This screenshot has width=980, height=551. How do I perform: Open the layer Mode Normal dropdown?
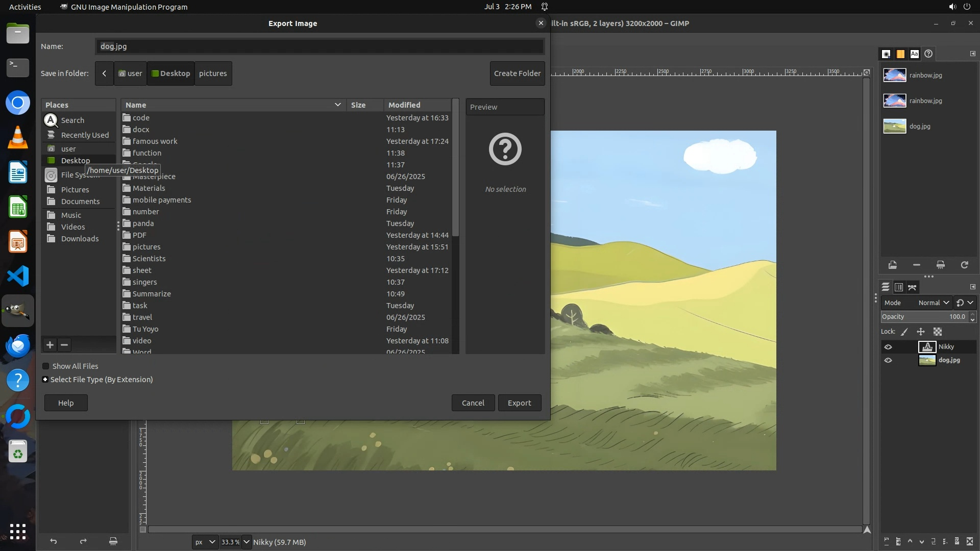point(933,303)
